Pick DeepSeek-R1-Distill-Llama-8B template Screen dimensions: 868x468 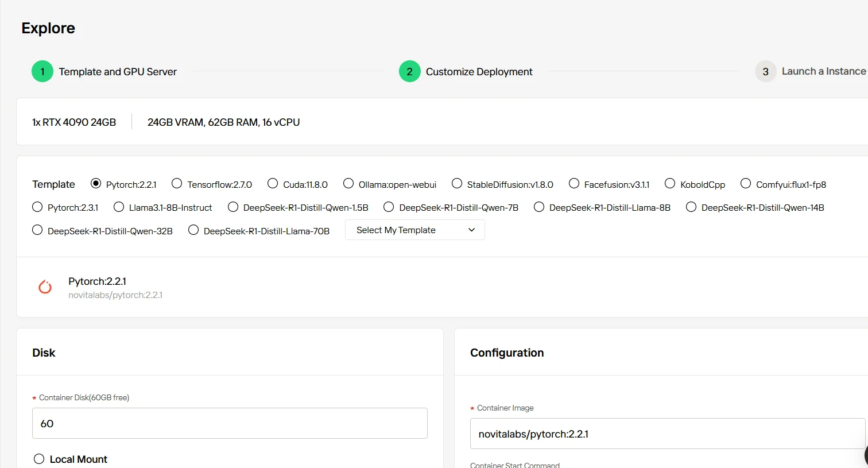coord(539,207)
